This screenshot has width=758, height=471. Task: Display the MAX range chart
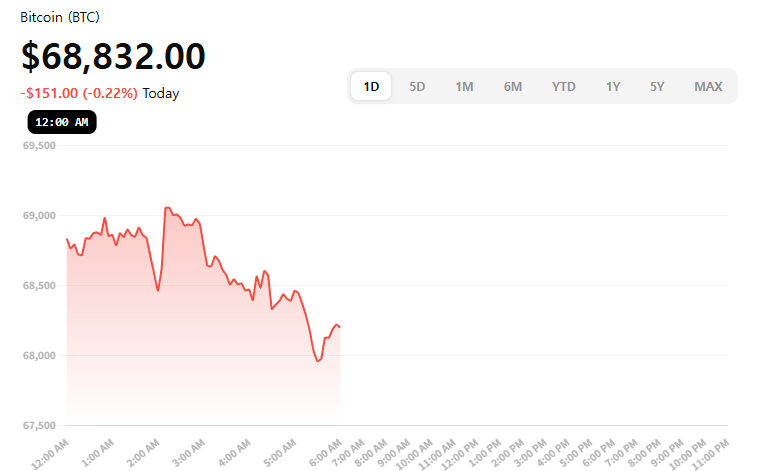pyautogui.click(x=708, y=86)
